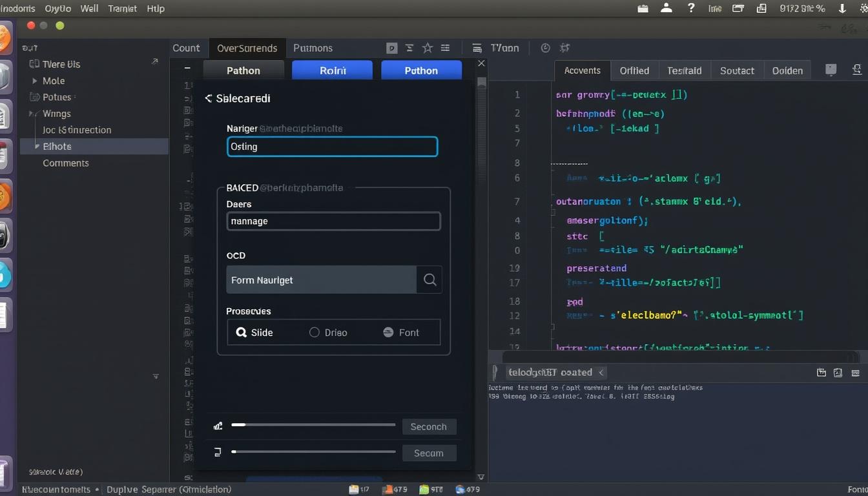This screenshot has width=868, height=496.
Task: Click the list view icon in the toolbar
Action: click(445, 47)
